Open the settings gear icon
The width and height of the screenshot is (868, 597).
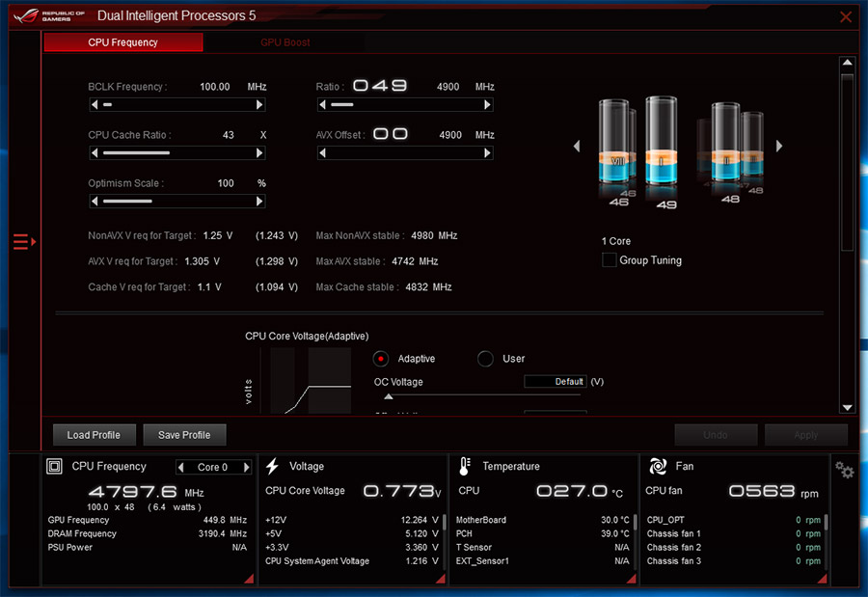[x=844, y=471]
